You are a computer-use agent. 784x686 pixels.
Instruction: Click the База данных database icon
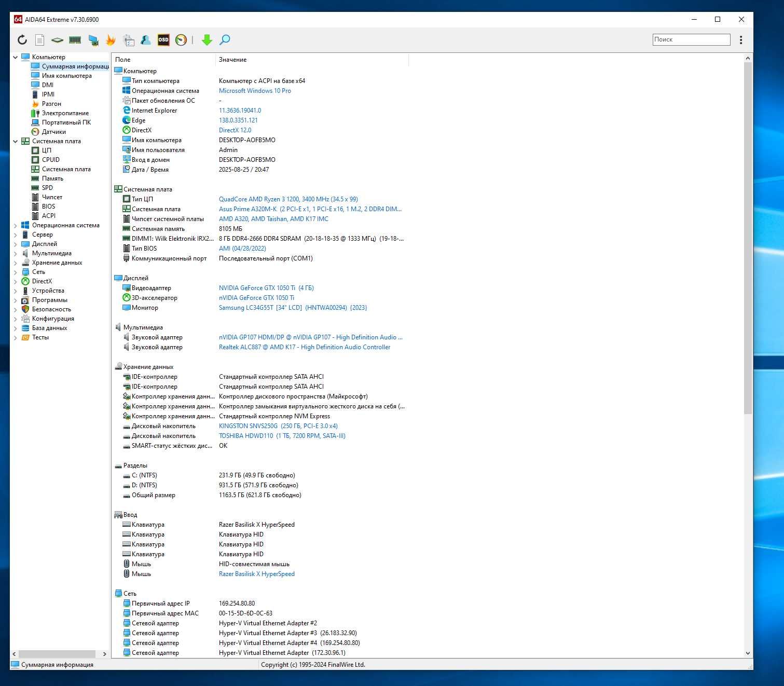pos(25,328)
